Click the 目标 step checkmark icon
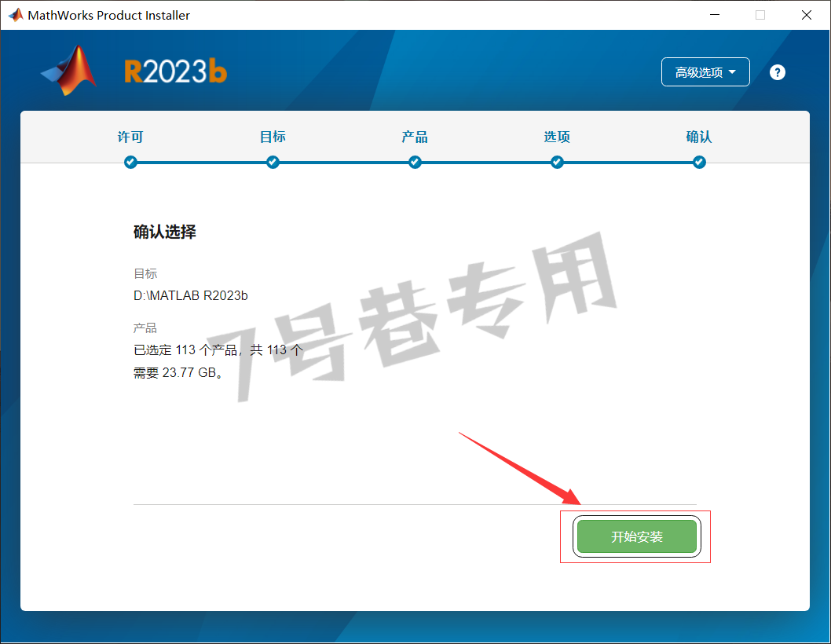 pos(273,163)
